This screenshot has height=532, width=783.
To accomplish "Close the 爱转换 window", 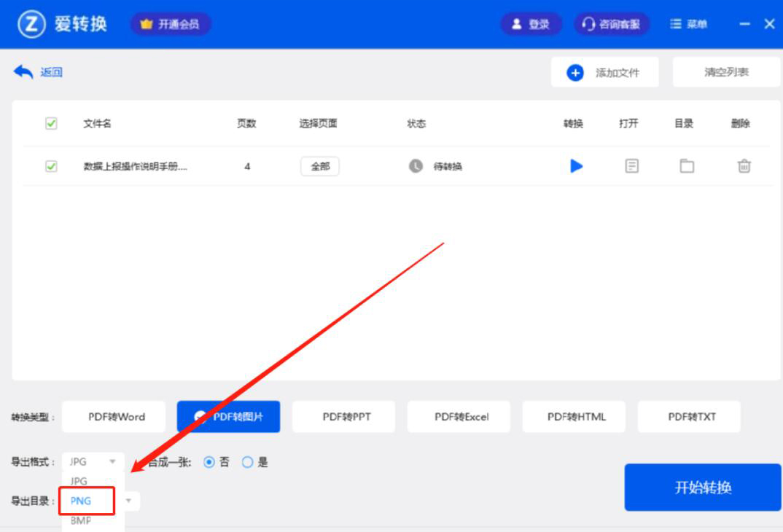I will click(770, 24).
